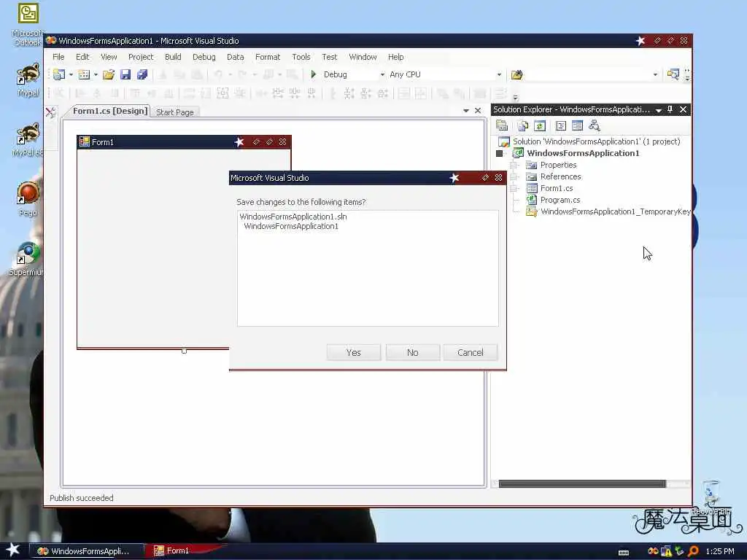Open the Find combo box dropdown arrow
The width and height of the screenshot is (747, 560).
click(x=656, y=74)
